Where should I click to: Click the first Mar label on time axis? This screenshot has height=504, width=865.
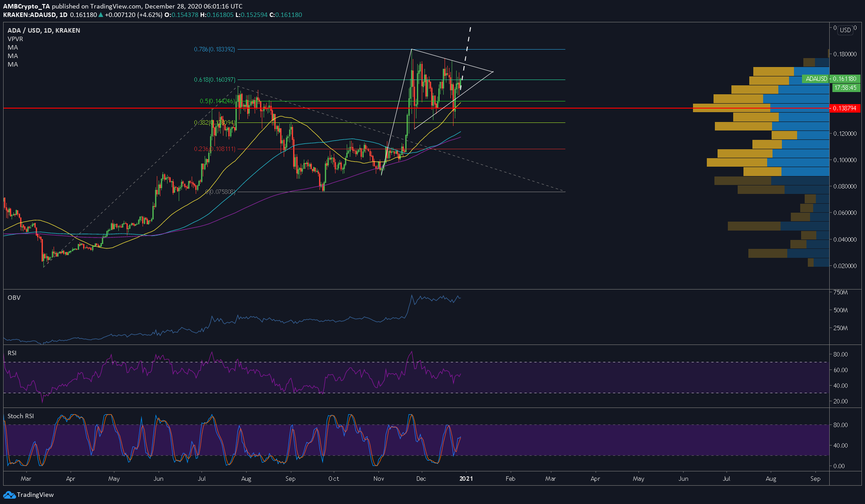tap(26, 479)
